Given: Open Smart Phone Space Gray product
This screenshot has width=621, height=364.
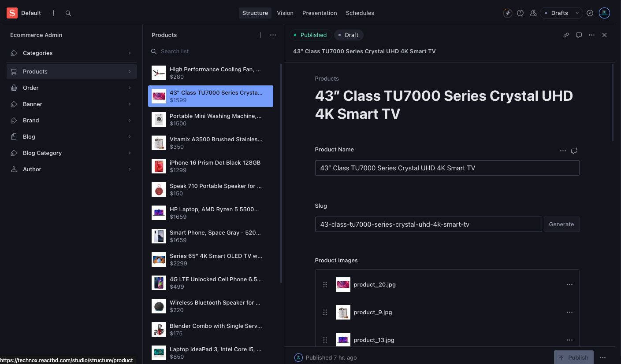Looking at the screenshot, I should (x=211, y=236).
